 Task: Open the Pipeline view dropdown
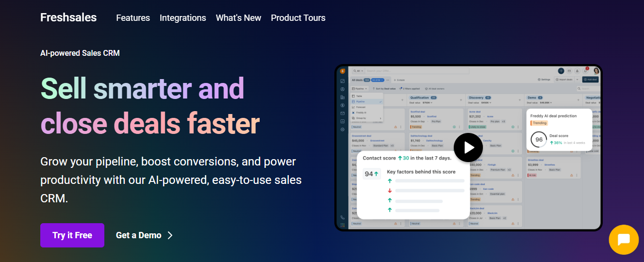[x=360, y=89]
